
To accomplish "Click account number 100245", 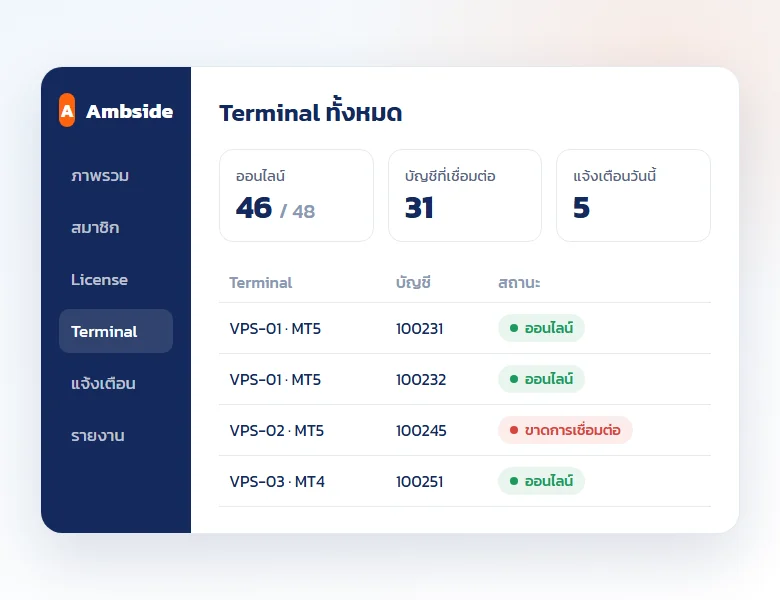I will click(421, 430).
